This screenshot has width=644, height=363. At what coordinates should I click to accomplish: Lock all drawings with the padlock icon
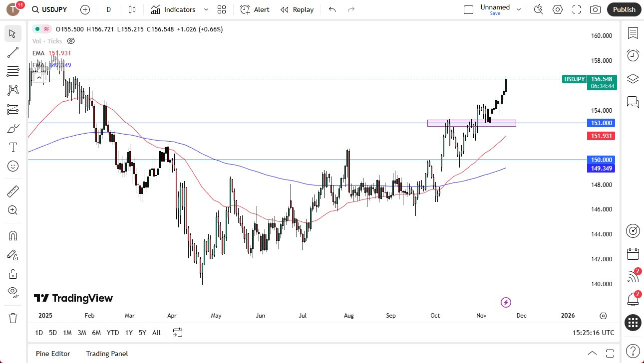coord(12,273)
